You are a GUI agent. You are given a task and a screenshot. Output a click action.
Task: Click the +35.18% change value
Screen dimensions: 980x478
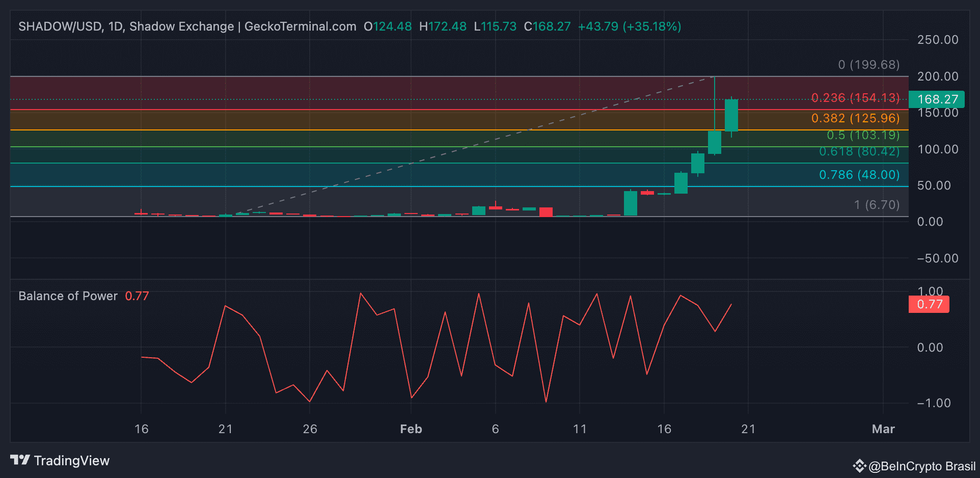tap(653, 26)
